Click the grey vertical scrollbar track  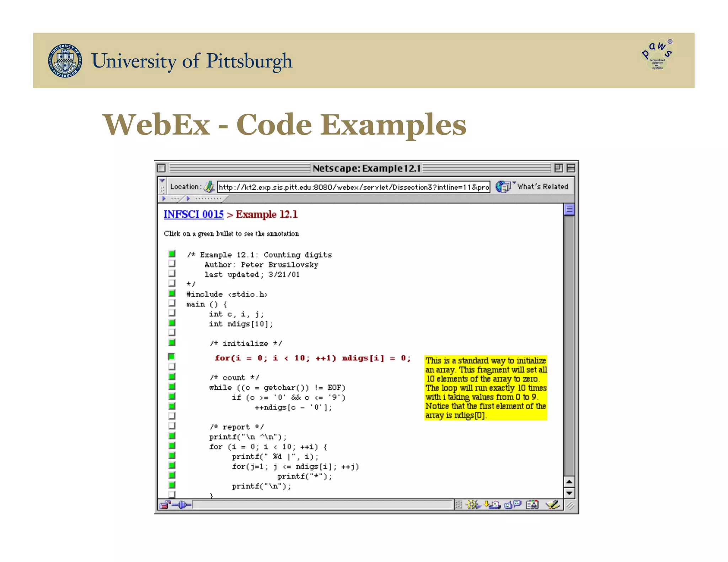(x=569, y=345)
